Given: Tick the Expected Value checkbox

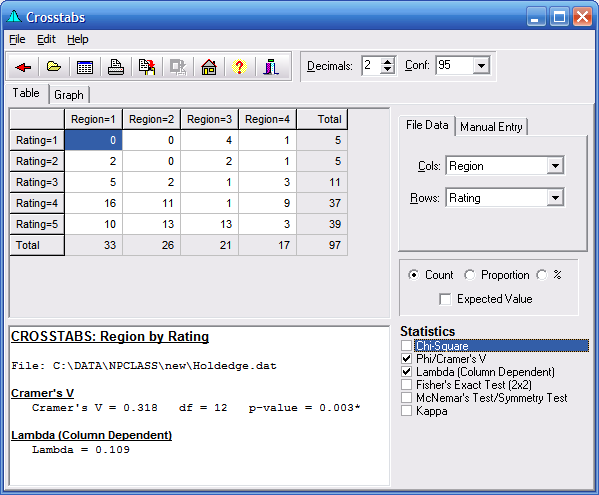Looking at the screenshot, I should 445,299.
